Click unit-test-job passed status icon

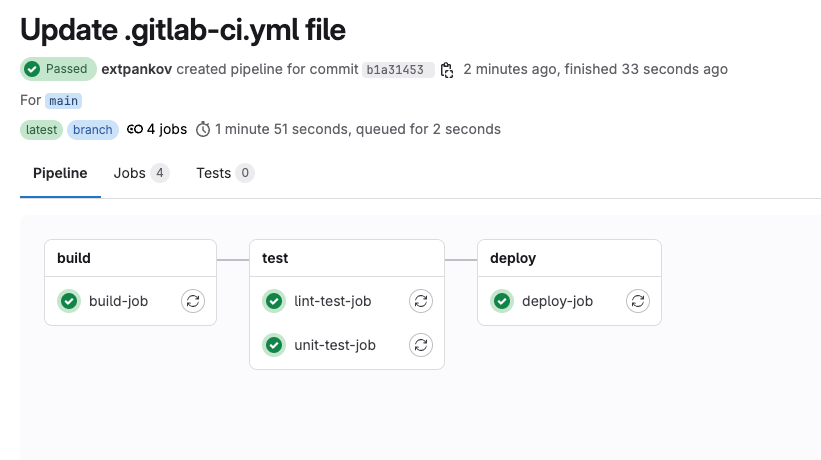pyautogui.click(x=274, y=345)
